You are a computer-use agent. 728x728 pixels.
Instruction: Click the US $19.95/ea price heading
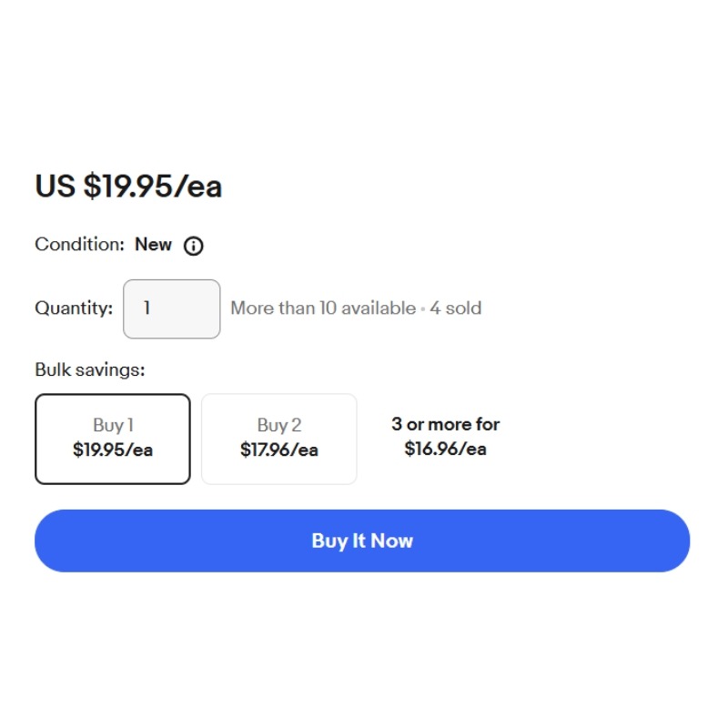(x=128, y=187)
